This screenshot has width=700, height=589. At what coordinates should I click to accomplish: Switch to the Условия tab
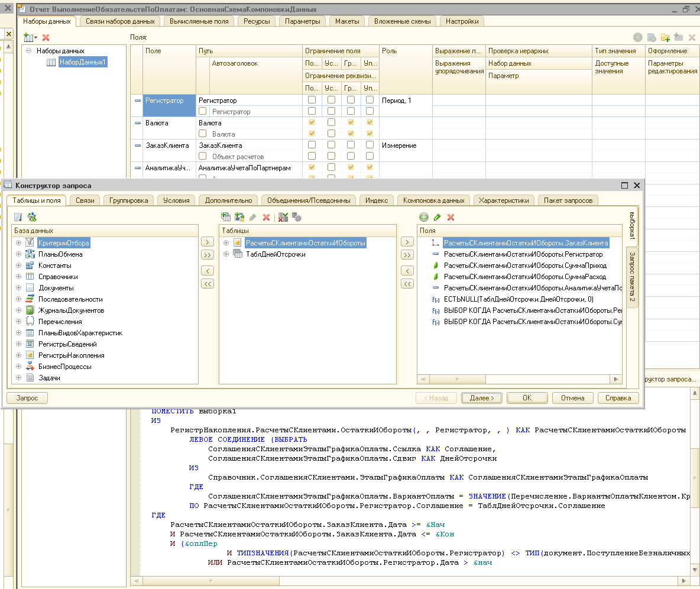pos(176,200)
